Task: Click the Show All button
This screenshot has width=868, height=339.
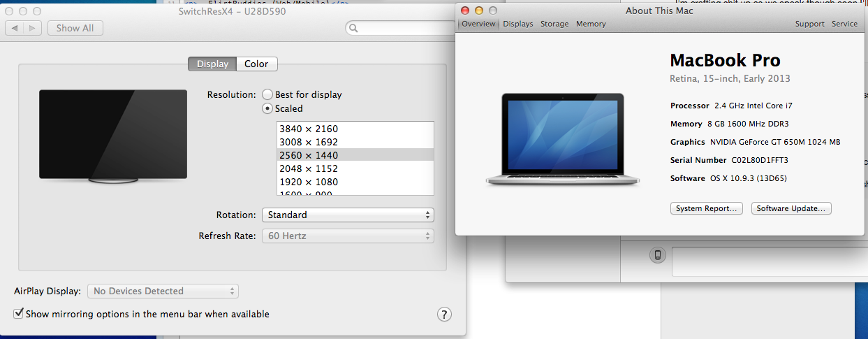Action: click(x=75, y=28)
